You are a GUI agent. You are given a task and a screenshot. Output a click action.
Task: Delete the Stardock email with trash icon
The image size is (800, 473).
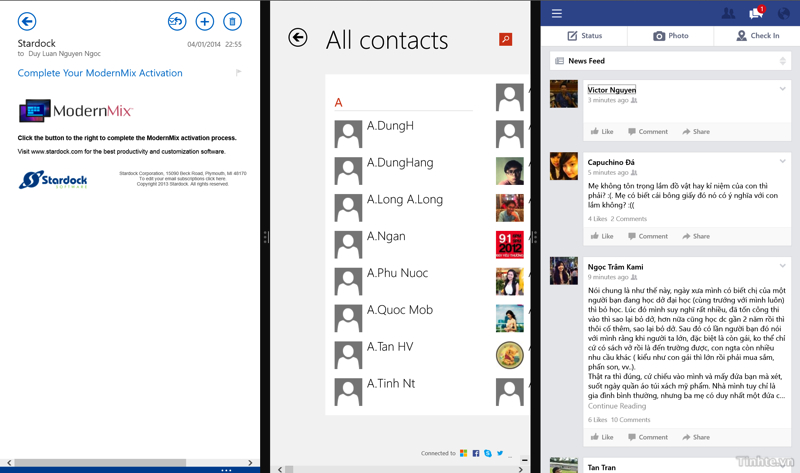click(x=232, y=21)
